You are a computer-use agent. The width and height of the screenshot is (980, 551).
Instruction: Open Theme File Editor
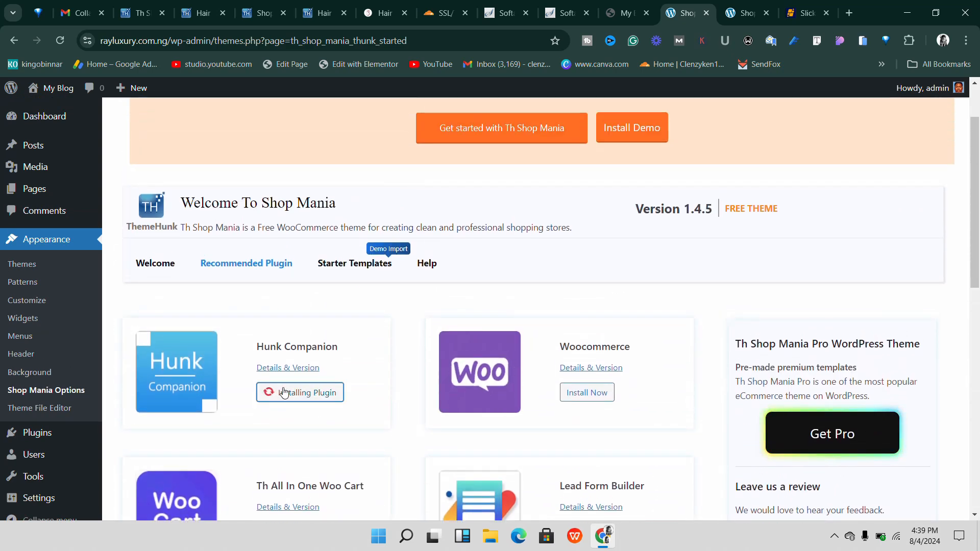point(39,408)
